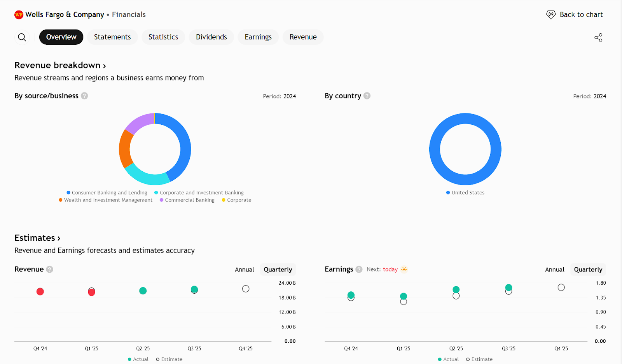Click the search magnifier icon
This screenshot has width=622, height=364.
tap(22, 37)
